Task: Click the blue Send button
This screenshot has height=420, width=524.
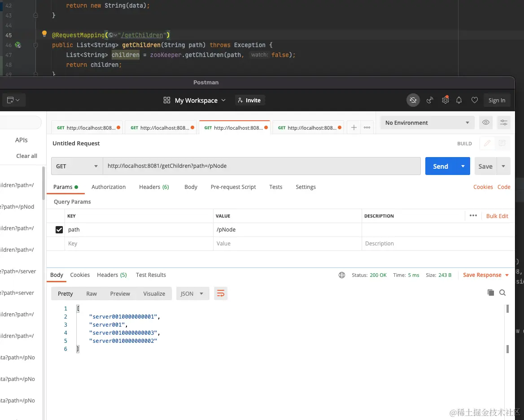Action: (441, 166)
